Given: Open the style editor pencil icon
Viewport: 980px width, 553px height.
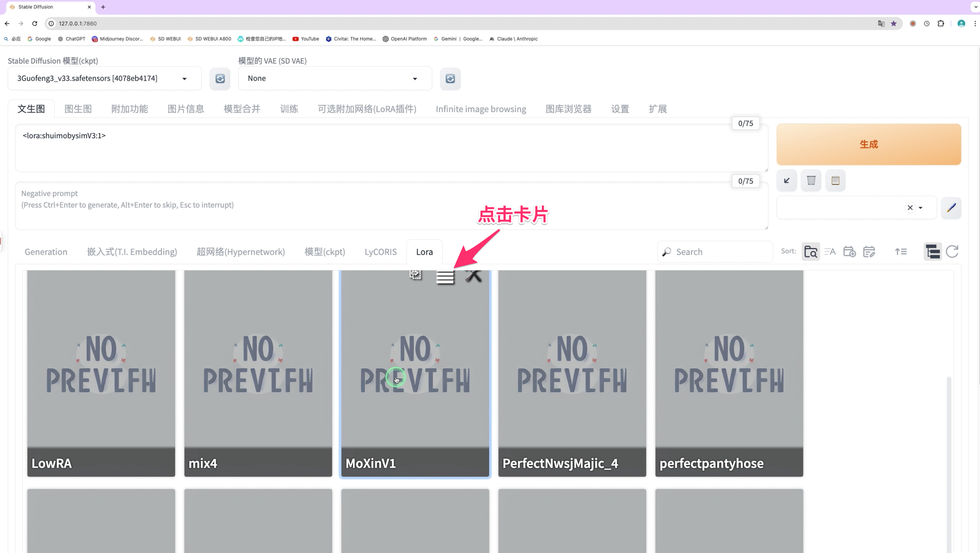Looking at the screenshot, I should coord(951,208).
